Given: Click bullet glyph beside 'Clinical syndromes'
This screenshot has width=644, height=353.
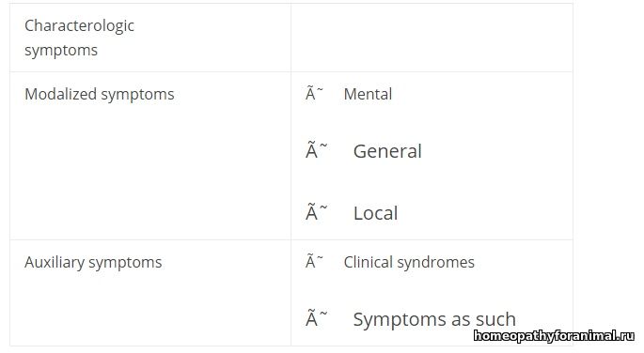Looking at the screenshot, I should 314,262.
